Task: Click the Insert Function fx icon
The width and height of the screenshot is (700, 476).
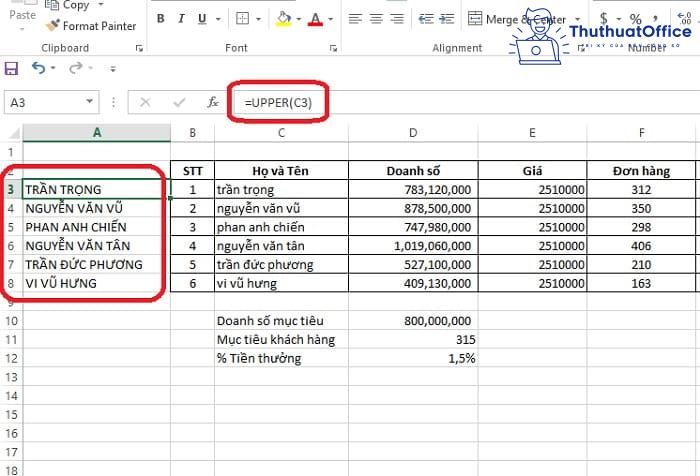Action: coord(212,102)
